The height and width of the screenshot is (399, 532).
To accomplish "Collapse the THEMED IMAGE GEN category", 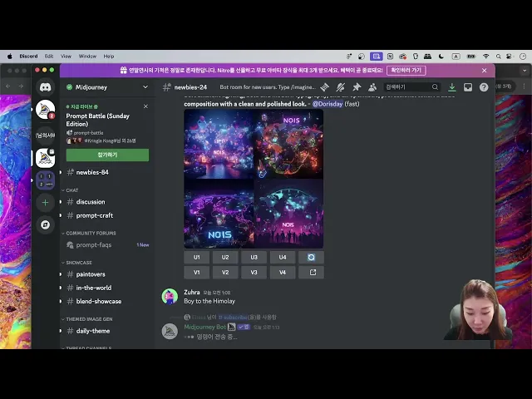I will (87, 319).
